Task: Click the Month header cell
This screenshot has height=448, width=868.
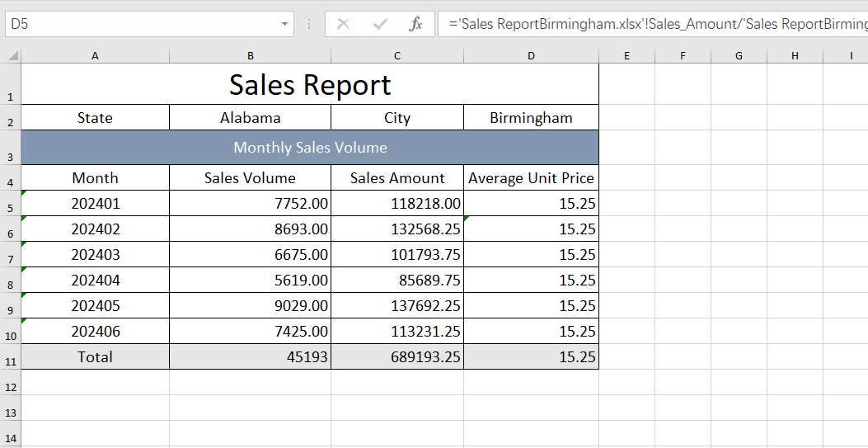Action: point(96,177)
